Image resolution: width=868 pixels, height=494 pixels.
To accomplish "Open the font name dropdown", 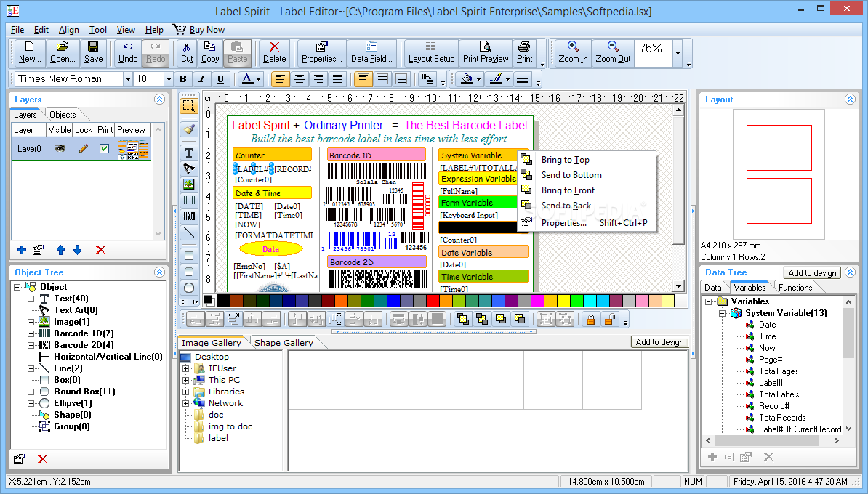I will pyautogui.click(x=128, y=79).
